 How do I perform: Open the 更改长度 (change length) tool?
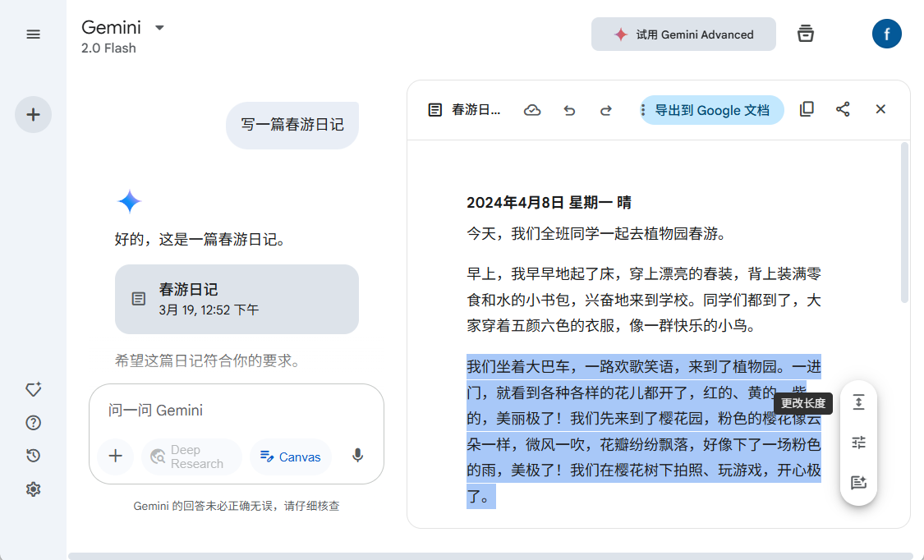858,402
